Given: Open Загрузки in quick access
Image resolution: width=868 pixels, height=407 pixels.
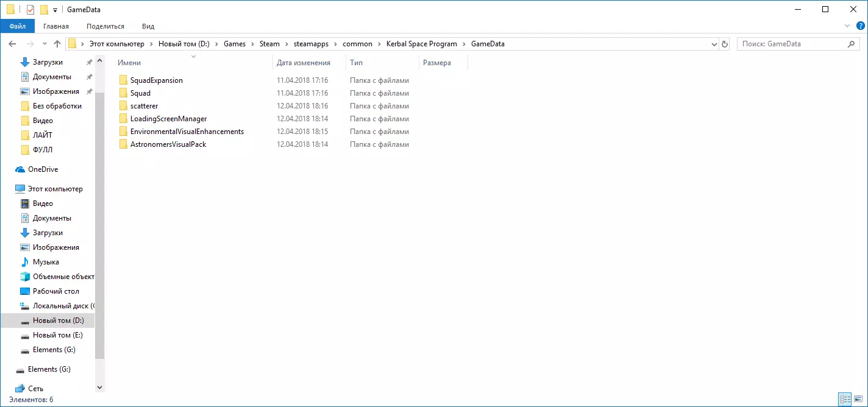Looking at the screenshot, I should pyautogui.click(x=48, y=62).
